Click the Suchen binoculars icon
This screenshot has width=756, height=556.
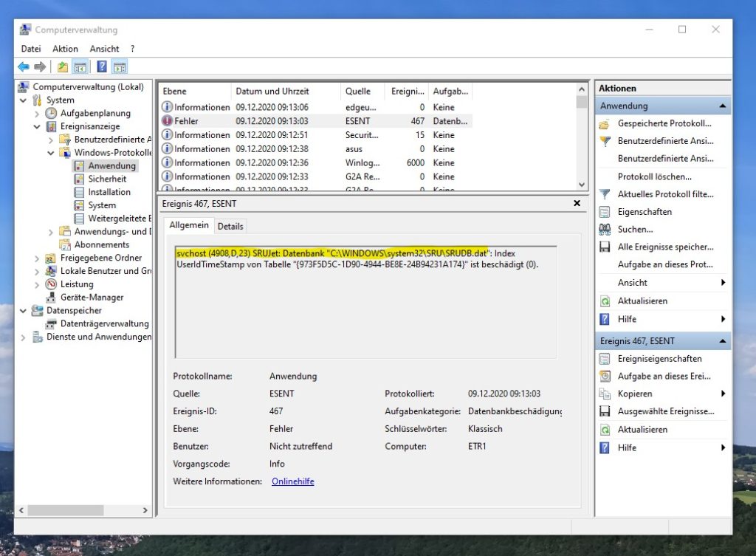(x=605, y=230)
